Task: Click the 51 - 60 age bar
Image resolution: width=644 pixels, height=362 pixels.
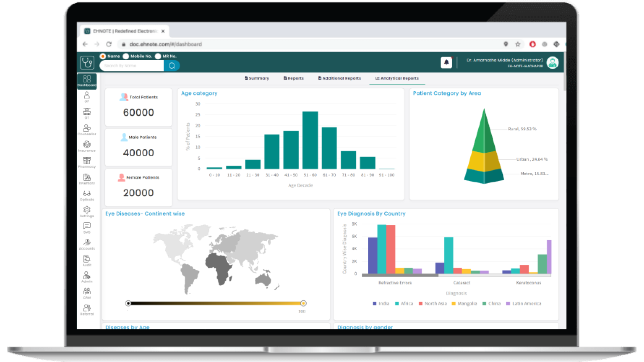Action: point(310,140)
